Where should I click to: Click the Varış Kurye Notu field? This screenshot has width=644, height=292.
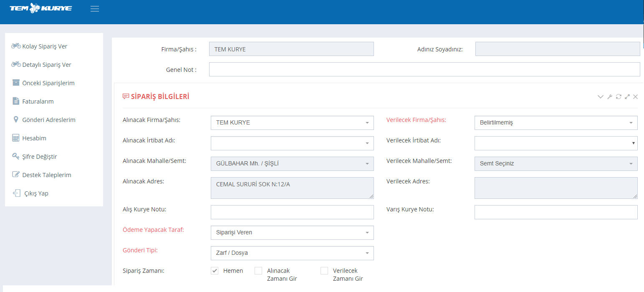click(x=556, y=212)
